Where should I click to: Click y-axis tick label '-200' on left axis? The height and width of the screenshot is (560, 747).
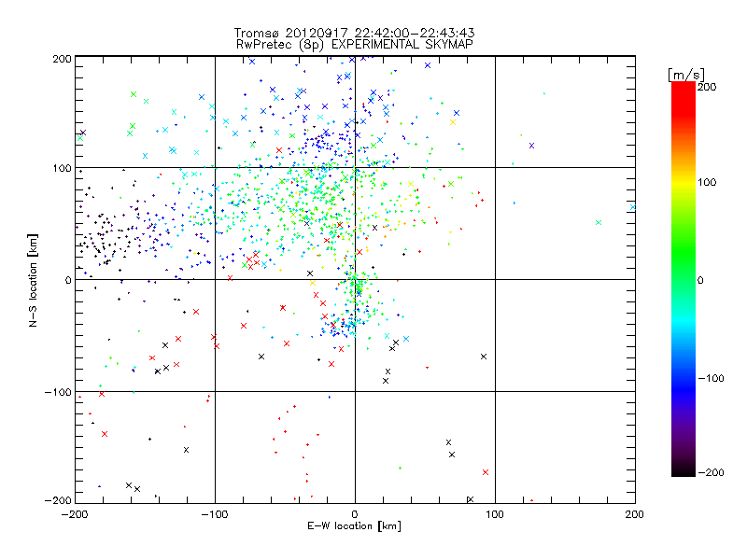[x=58, y=500]
